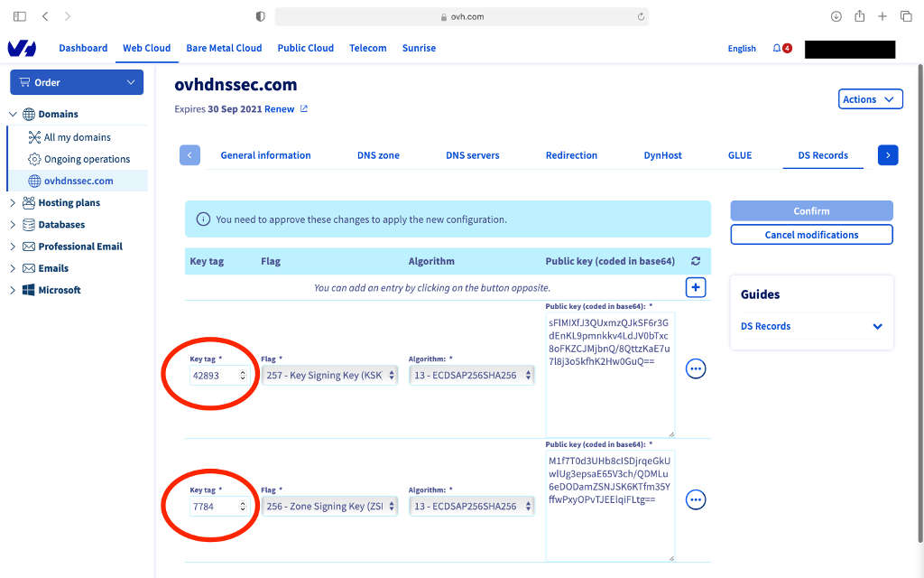The width and height of the screenshot is (924, 578).
Task: Open the Sunrise section
Action: pos(419,49)
